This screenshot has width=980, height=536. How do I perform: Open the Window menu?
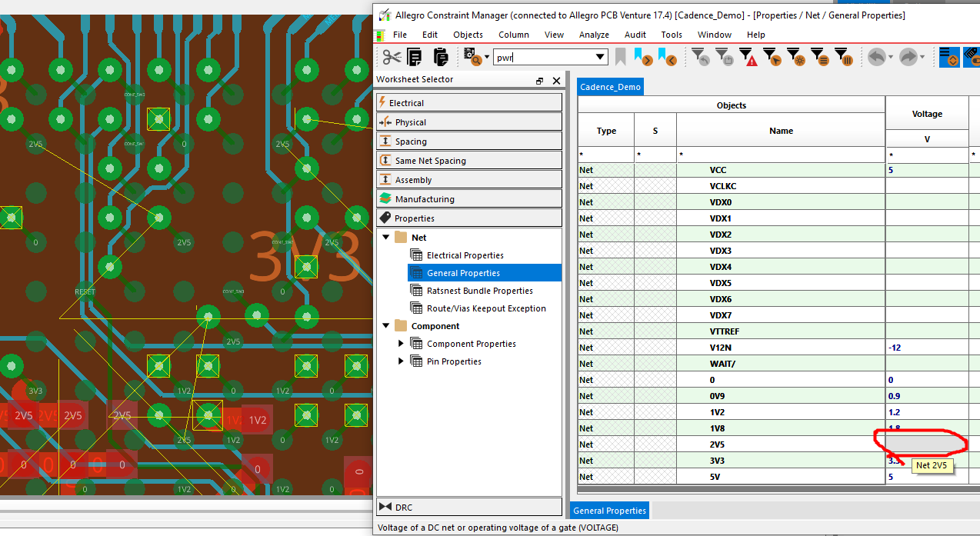pos(715,35)
